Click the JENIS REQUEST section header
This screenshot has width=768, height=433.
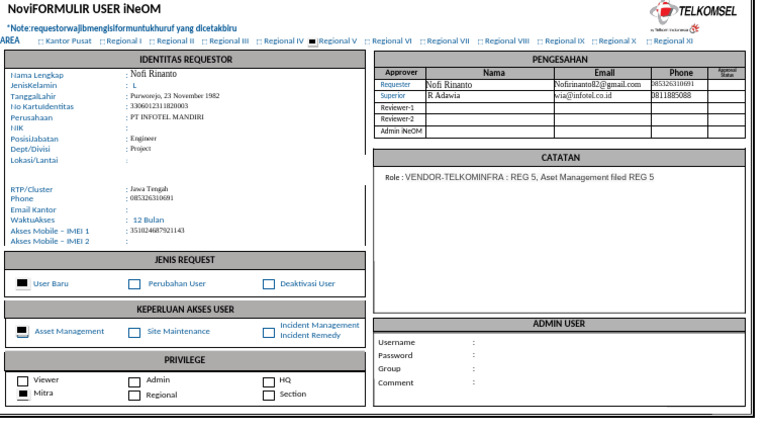pyautogui.click(x=185, y=260)
